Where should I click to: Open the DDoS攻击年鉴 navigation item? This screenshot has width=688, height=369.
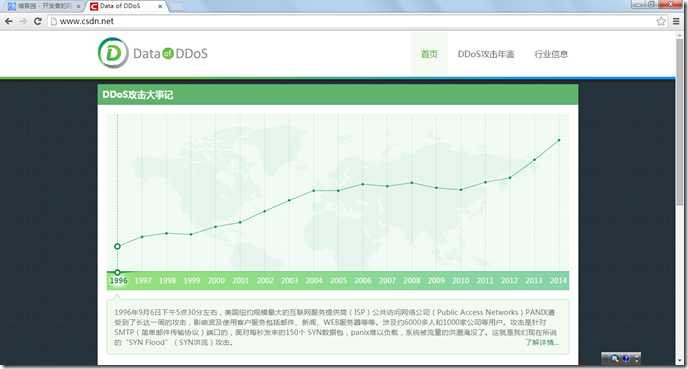[x=486, y=54]
